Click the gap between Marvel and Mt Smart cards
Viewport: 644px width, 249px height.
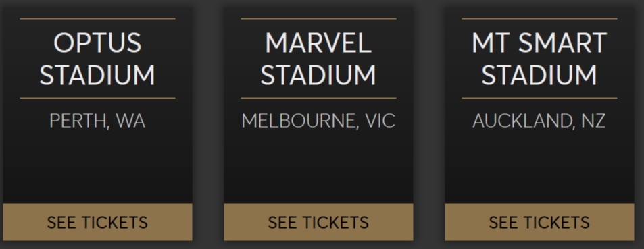click(429, 123)
